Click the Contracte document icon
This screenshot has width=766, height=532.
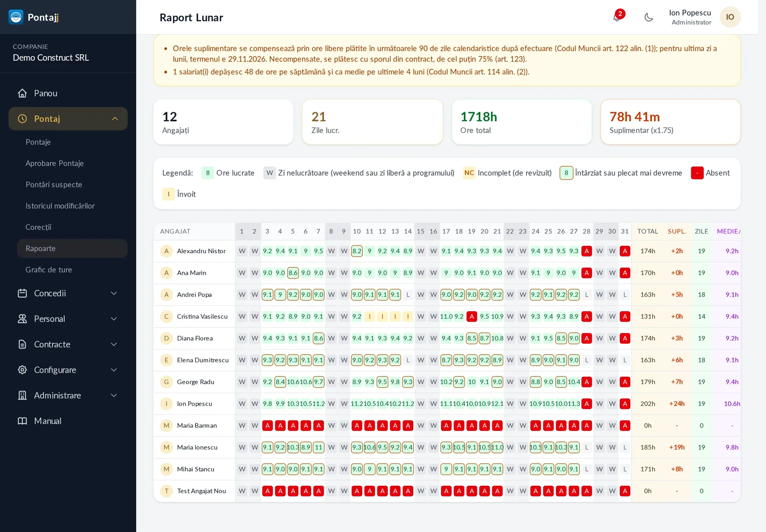coord(22,344)
